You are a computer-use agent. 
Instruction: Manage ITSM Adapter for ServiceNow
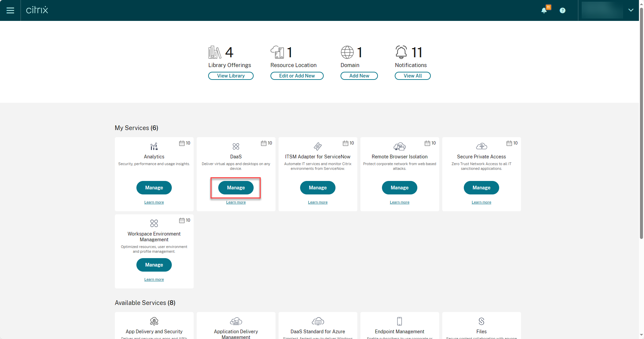(318, 188)
